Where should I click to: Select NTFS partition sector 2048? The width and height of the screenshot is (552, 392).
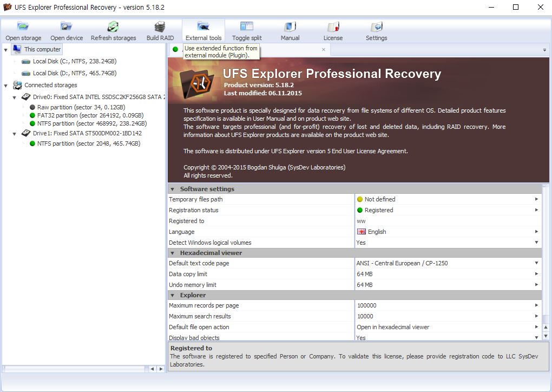pyautogui.click(x=88, y=143)
